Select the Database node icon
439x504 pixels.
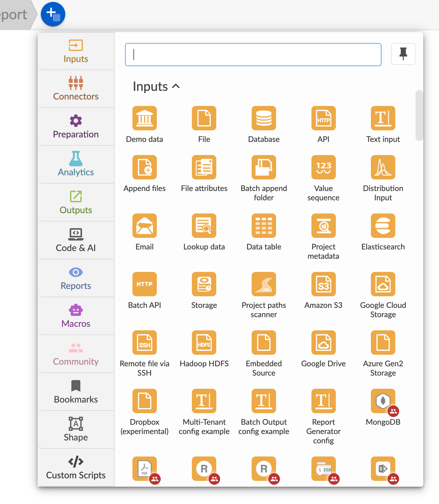tap(264, 118)
